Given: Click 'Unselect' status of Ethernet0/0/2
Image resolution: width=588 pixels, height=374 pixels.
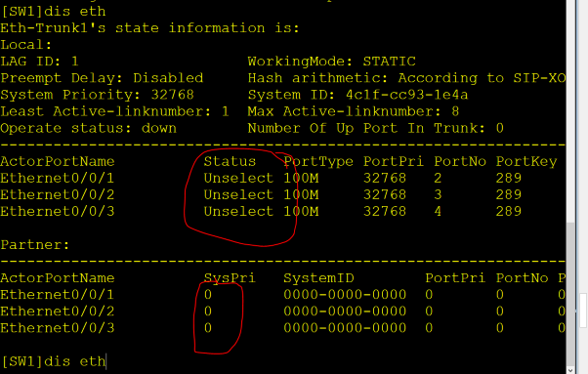Looking at the screenshot, I should [238, 195].
